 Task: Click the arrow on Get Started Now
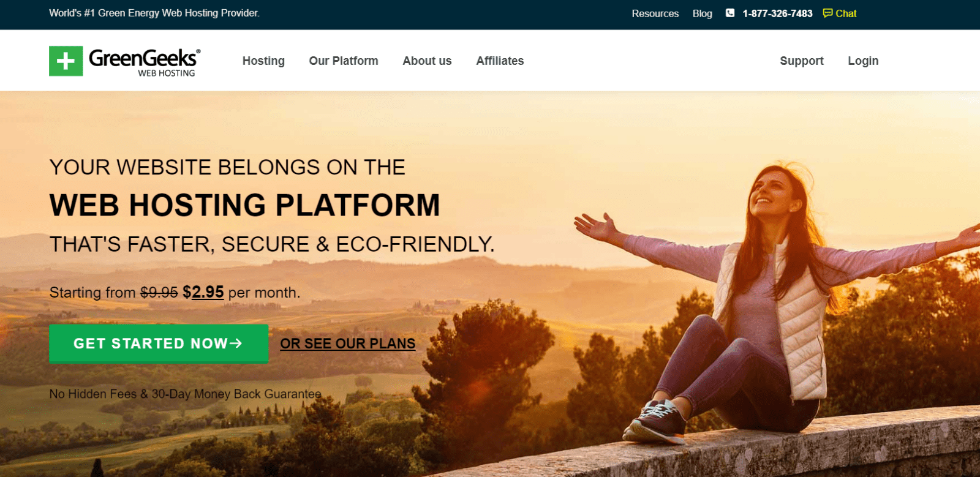(236, 344)
